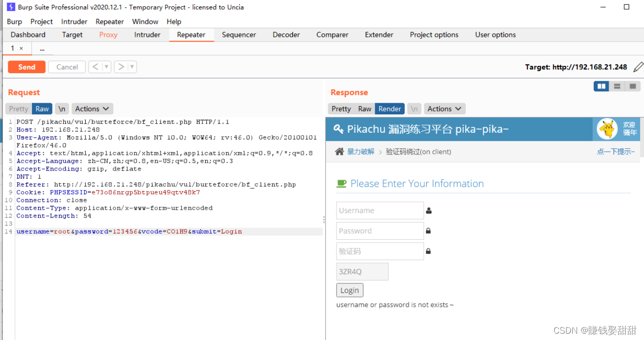644x340 pixels.
Task: Select the Repeater tab
Action: tap(191, 35)
